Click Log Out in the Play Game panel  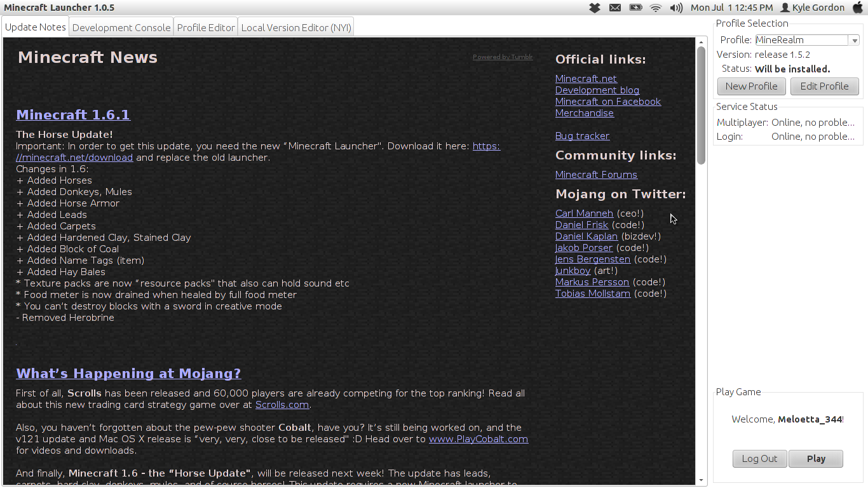(759, 458)
